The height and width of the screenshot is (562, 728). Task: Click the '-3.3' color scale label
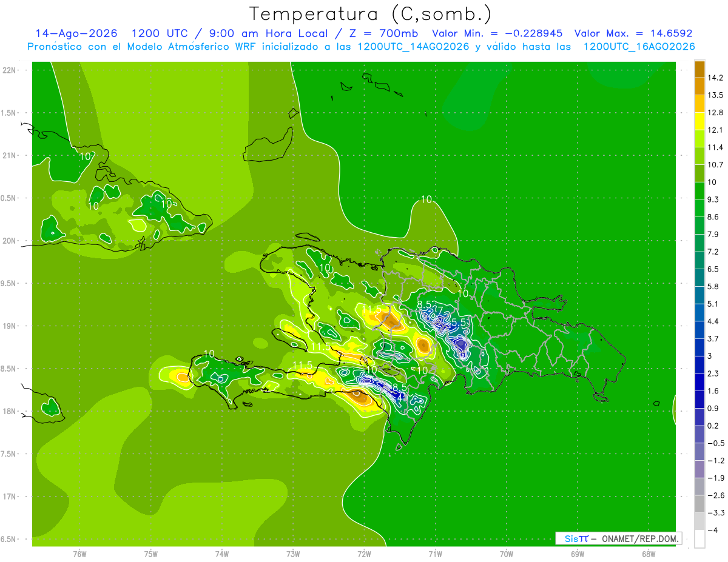pyautogui.click(x=716, y=512)
